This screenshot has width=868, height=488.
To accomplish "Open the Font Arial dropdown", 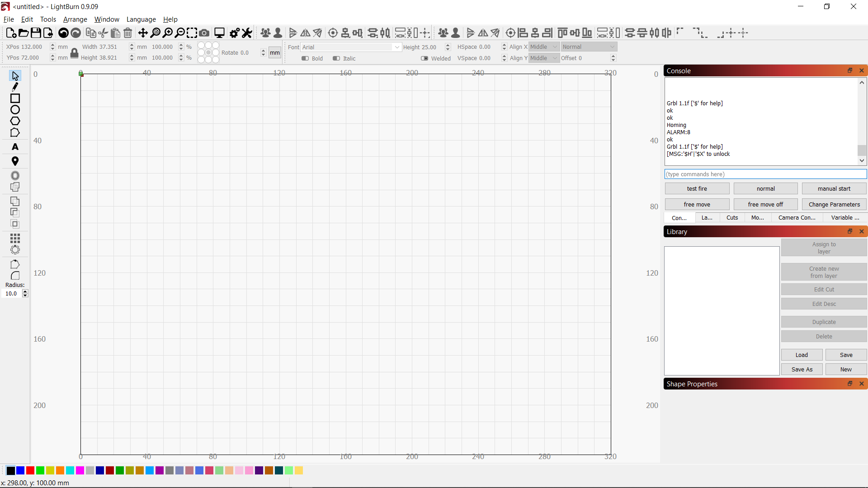I will click(351, 47).
